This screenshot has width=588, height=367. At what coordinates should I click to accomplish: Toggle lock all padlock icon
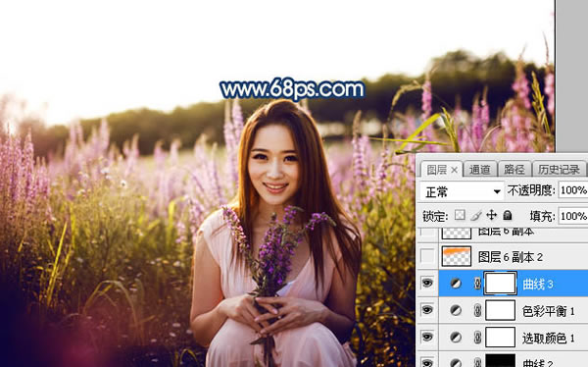point(508,215)
